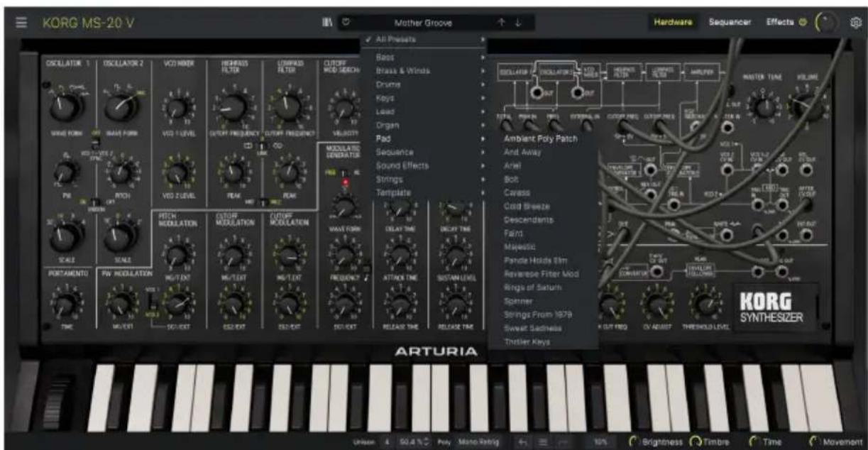Screen dimensions: 868x450
Task: Open the preset library browser icon
Action: tap(326, 23)
